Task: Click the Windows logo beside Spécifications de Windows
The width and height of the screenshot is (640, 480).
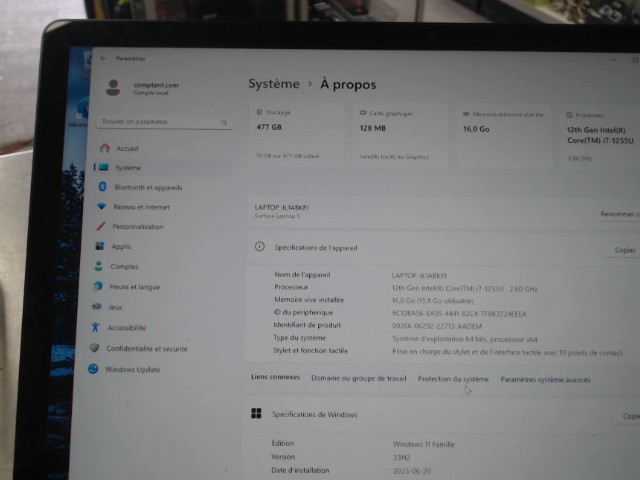Action: (x=256, y=413)
